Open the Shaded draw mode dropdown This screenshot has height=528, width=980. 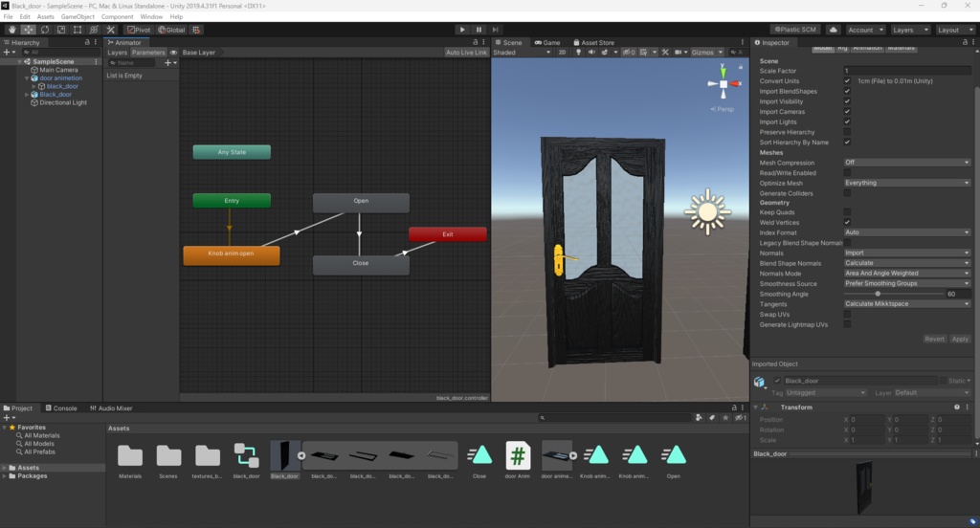pos(522,53)
